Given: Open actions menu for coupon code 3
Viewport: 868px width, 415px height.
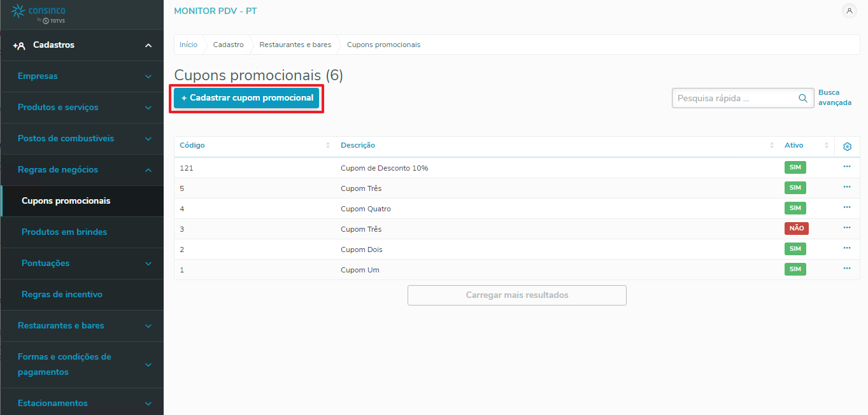Looking at the screenshot, I should click(x=847, y=228).
